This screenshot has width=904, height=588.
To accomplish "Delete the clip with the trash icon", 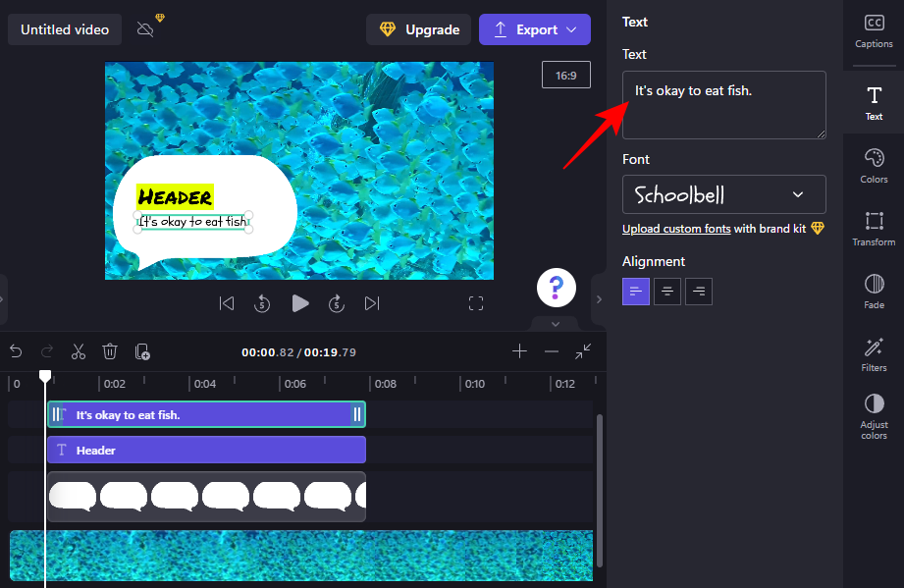I will click(110, 351).
